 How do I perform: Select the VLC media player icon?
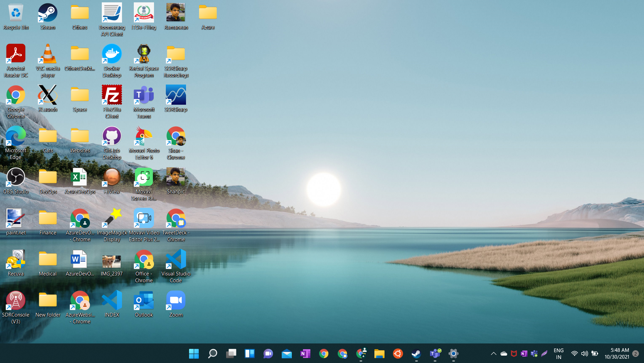(x=48, y=61)
